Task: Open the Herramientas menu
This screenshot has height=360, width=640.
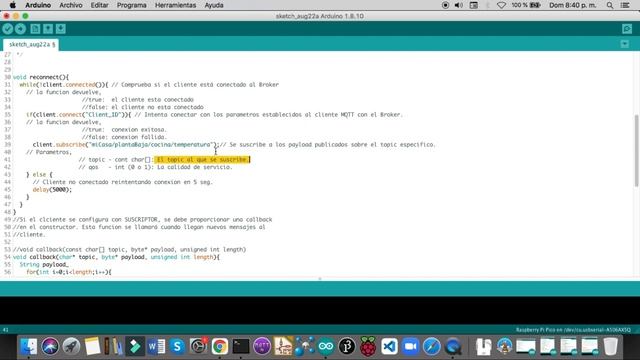Action: (x=176, y=5)
